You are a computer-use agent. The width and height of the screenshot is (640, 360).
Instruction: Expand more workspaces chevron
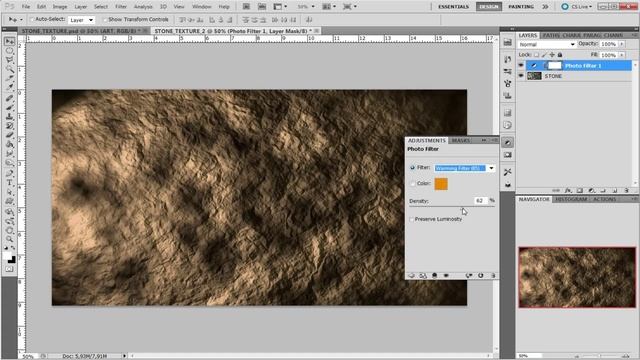[545, 7]
